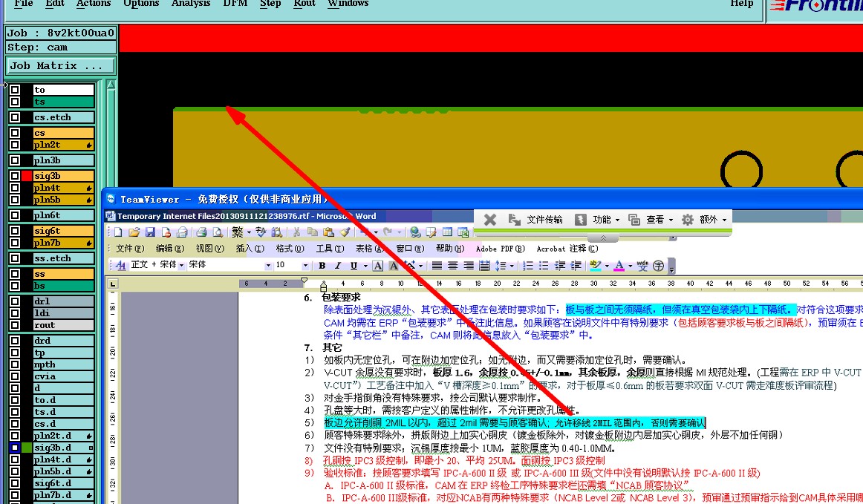Click the Insert Hyperlink globe icon
Screen dimensions: 863x504
point(416,232)
